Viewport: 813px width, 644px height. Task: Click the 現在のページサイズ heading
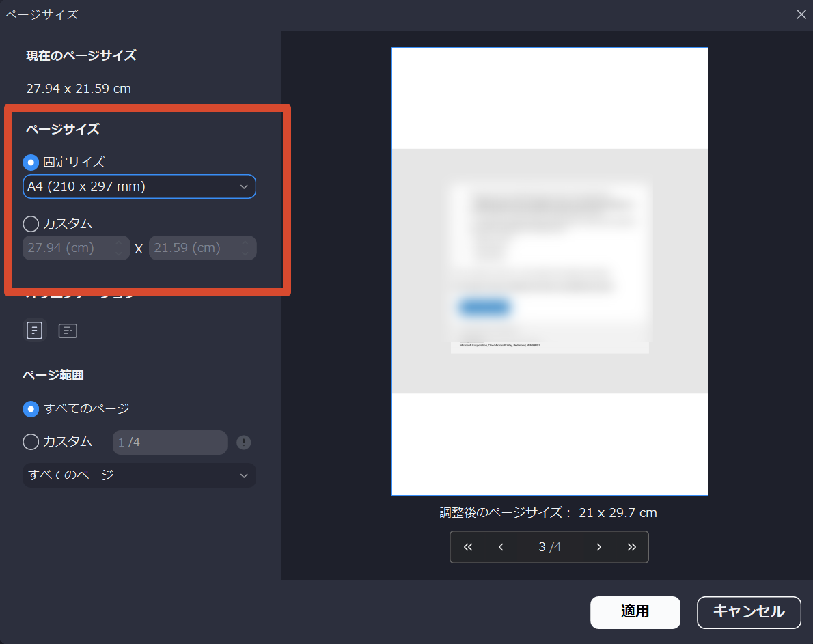(x=81, y=55)
